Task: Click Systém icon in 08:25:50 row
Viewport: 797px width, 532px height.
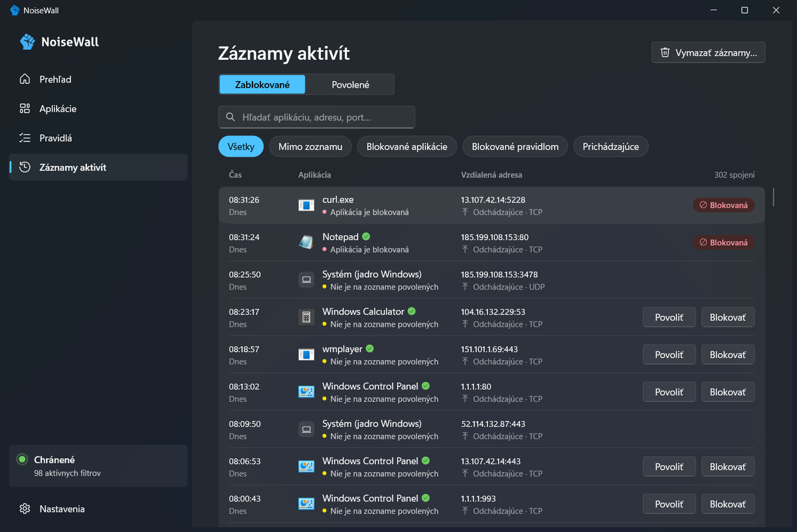Action: 306,280
